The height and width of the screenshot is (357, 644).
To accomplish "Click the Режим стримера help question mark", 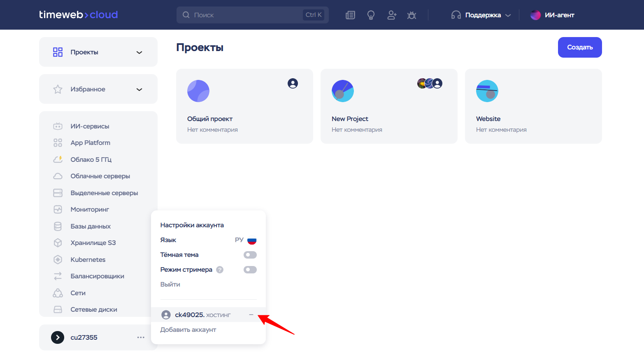I will coord(220,270).
